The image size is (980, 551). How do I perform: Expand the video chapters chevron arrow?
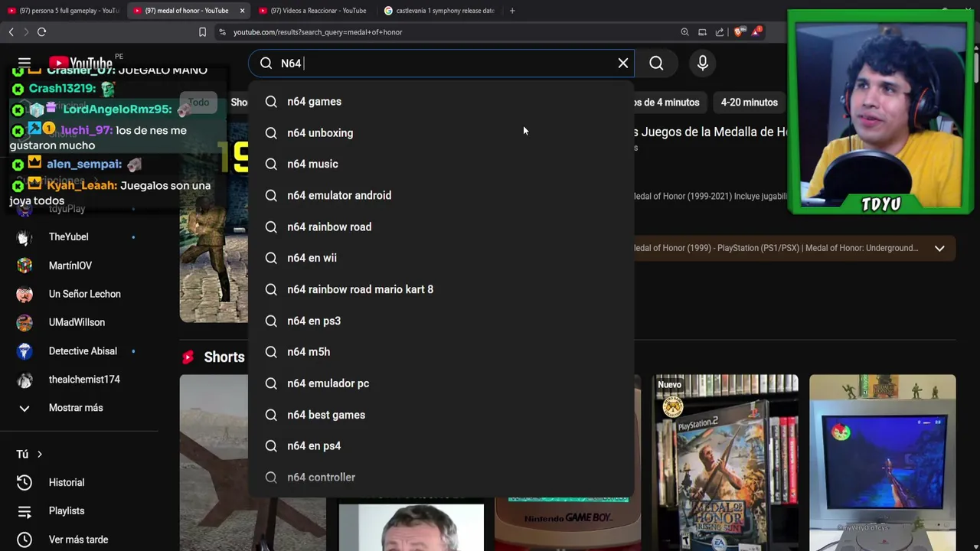(x=939, y=248)
